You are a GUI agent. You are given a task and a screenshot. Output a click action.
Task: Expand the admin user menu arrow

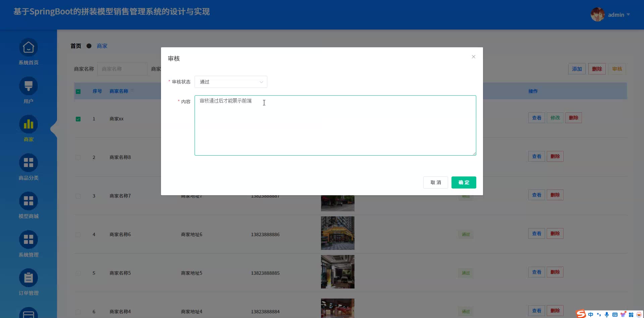[x=628, y=14]
